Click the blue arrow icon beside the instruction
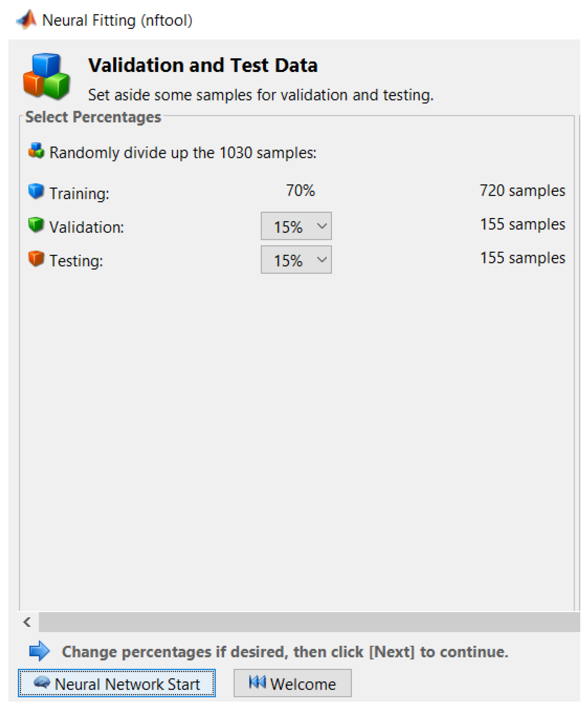This screenshot has width=588, height=710. pyautogui.click(x=39, y=651)
